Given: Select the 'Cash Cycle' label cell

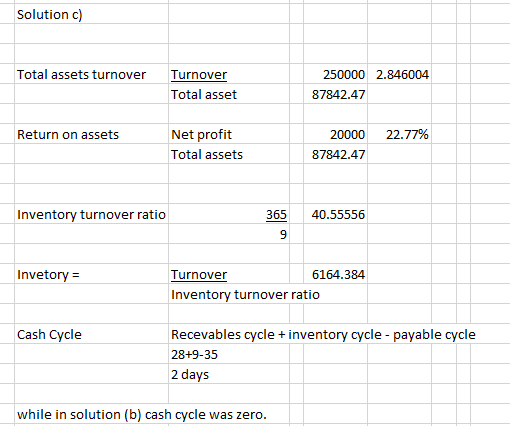Looking at the screenshot, I should point(91,334).
